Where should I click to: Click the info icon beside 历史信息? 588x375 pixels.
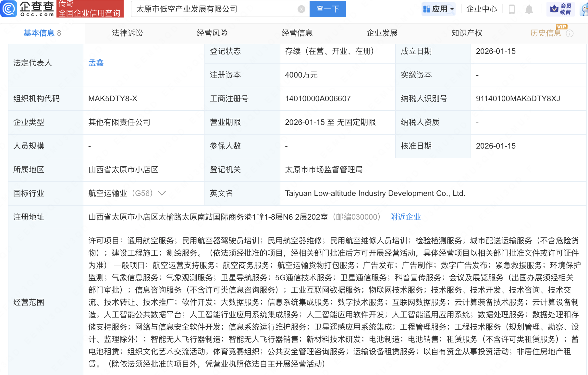[570, 33]
